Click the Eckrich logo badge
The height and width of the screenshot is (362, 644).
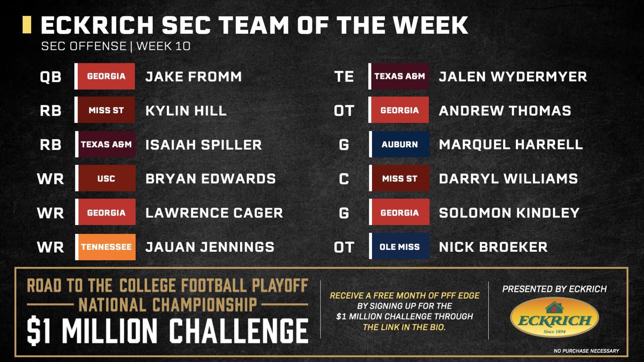click(x=554, y=318)
